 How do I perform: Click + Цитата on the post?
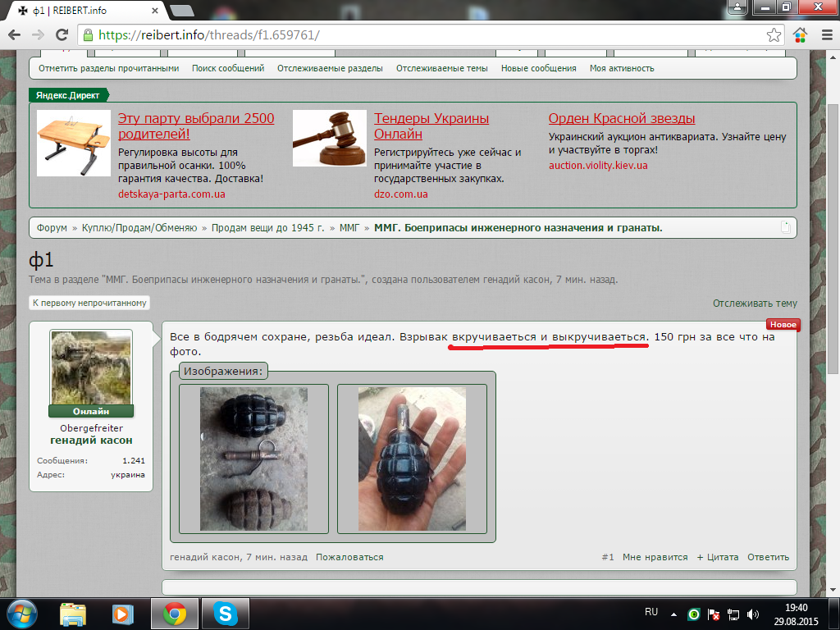coord(717,557)
